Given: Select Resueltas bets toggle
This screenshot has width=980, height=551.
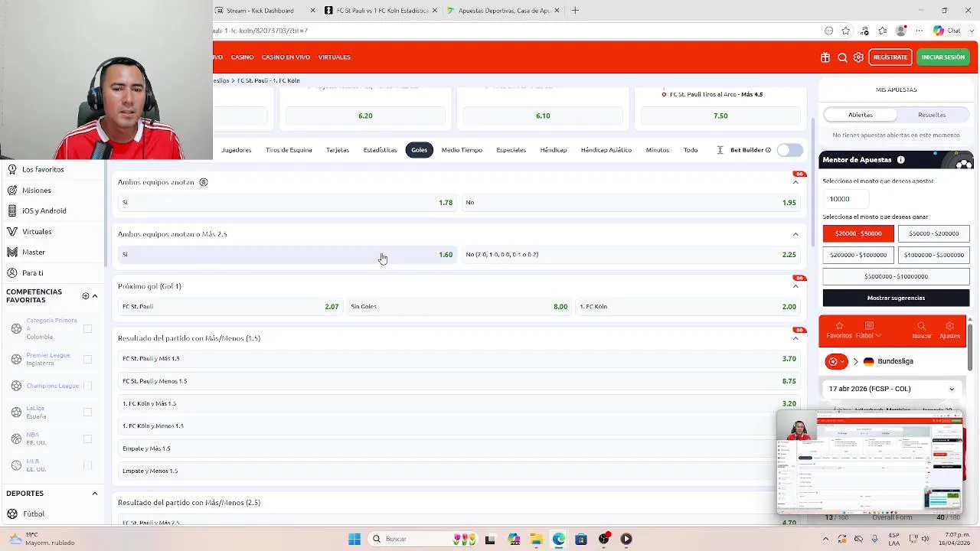Looking at the screenshot, I should tap(932, 115).
